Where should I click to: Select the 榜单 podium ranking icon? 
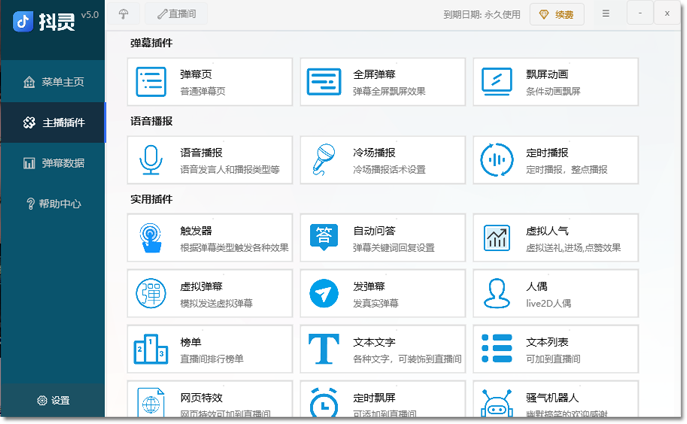[151, 349]
